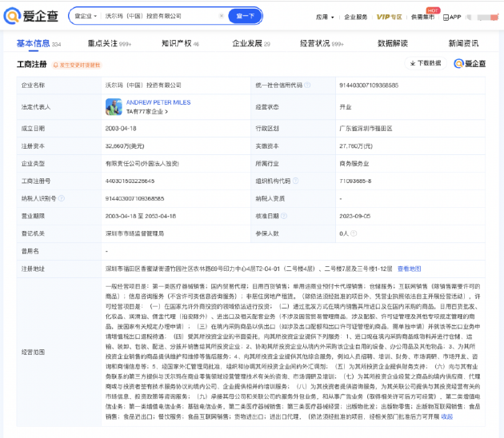
Task: Click the legal representative's avatar photo
Action: point(114,107)
